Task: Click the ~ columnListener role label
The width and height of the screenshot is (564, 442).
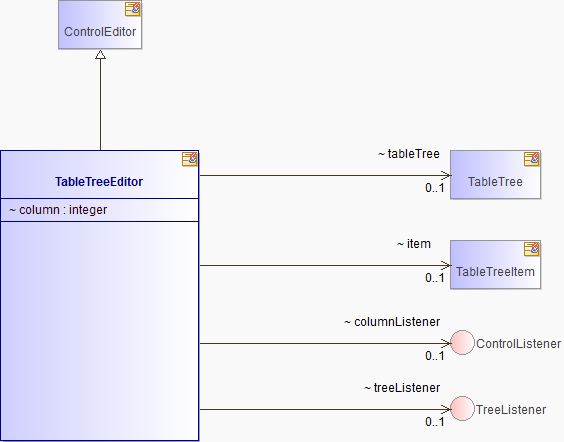Action: pos(392,322)
